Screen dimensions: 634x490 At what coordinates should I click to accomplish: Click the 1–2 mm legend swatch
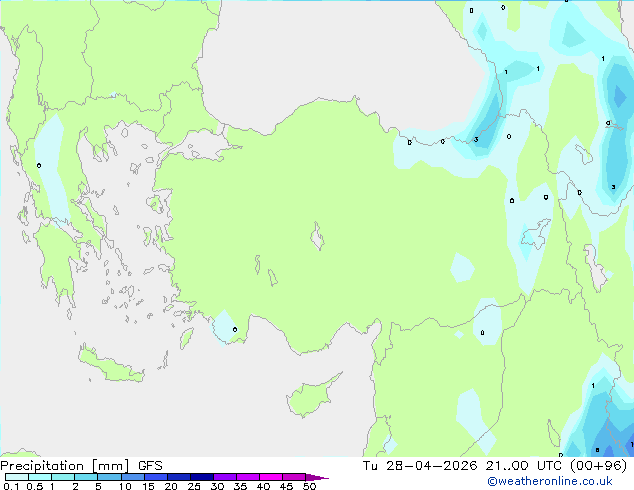pos(63,477)
